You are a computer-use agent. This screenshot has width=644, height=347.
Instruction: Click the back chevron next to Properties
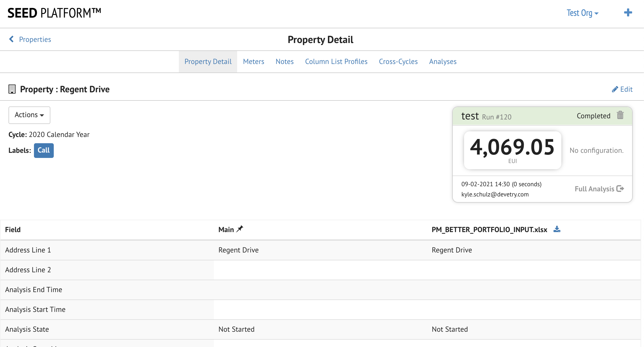[11, 39]
